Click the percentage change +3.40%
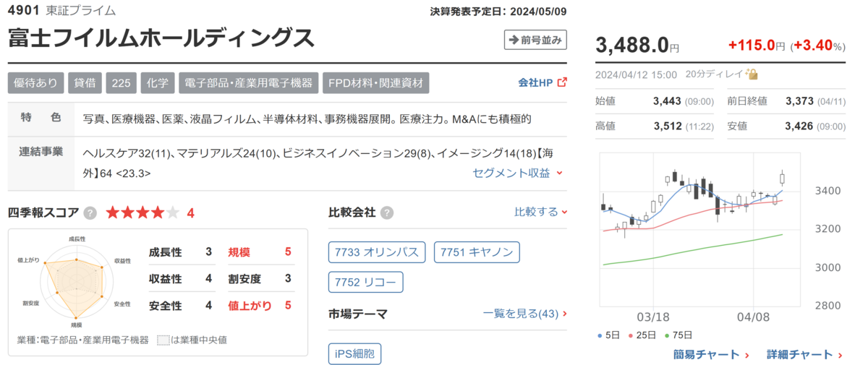This screenshot has width=868, height=365. (x=818, y=46)
